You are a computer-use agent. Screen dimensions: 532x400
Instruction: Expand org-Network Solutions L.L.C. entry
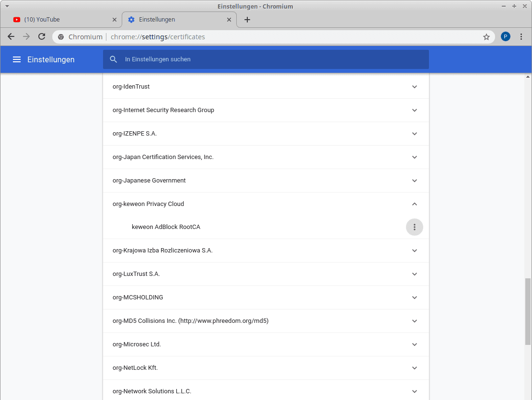click(414, 391)
